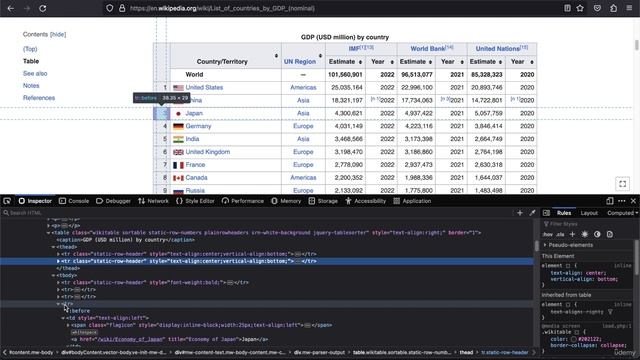This screenshot has height=360, width=640.
Task: Collapse the table.wikitable node
Action: (49, 233)
